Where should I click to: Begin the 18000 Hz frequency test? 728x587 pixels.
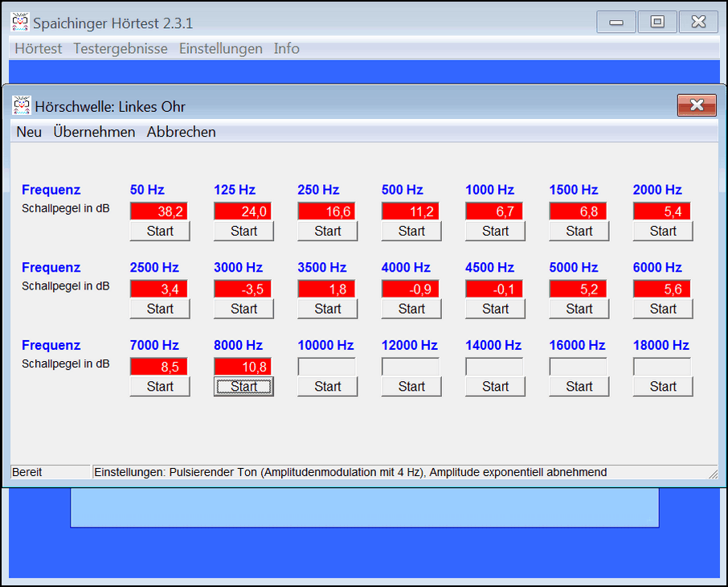tap(663, 387)
